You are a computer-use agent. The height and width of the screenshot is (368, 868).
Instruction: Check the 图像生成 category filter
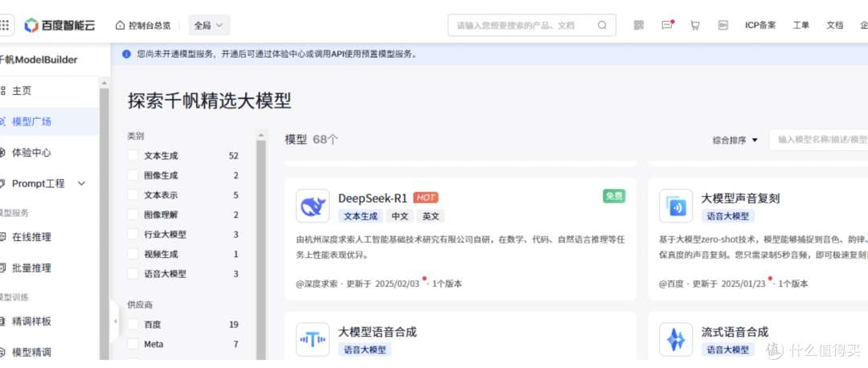point(133,175)
